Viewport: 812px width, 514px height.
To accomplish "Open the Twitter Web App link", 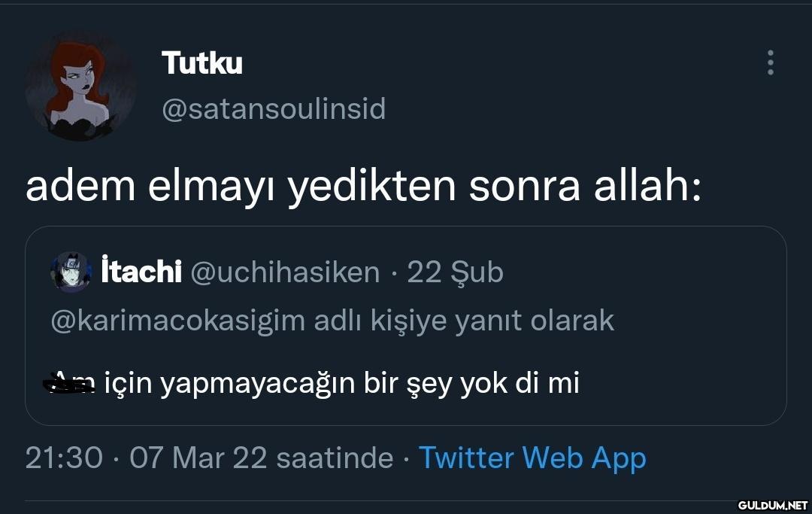I will [532, 458].
